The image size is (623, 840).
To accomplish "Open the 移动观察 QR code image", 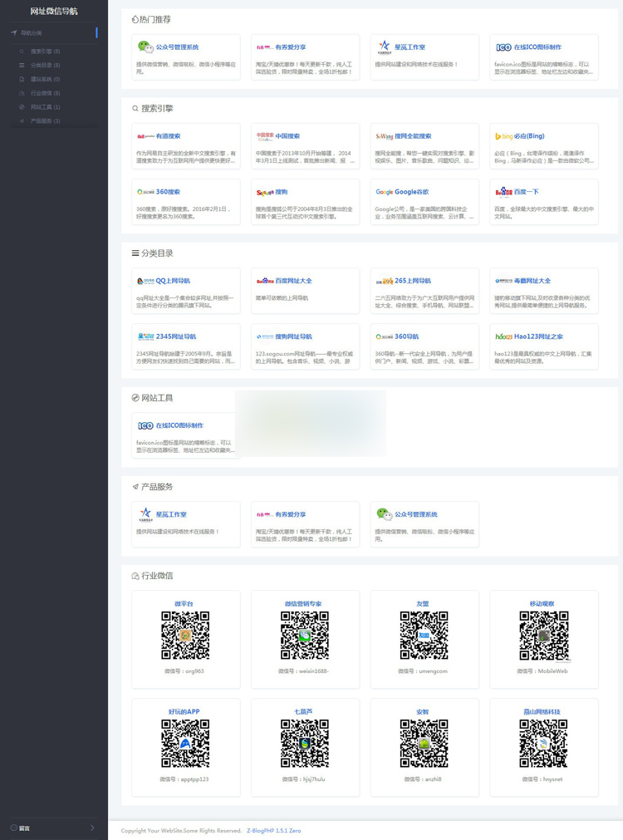I will coord(544,636).
